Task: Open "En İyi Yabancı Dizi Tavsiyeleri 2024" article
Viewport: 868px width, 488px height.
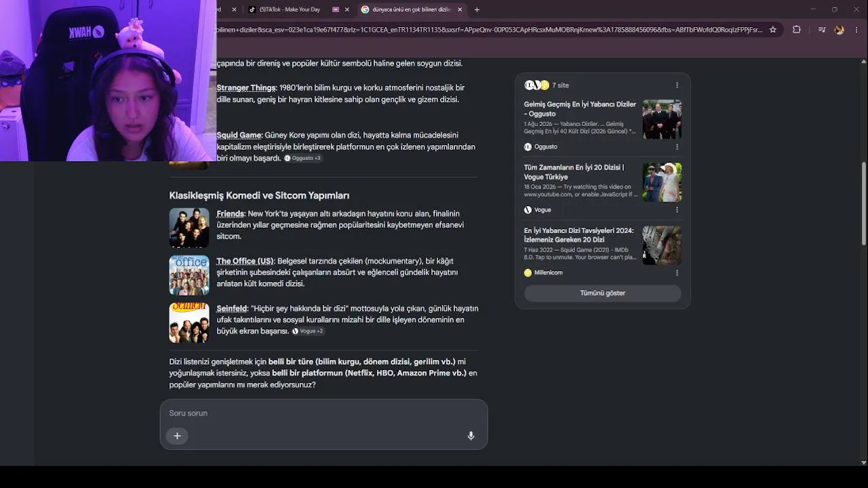Action: (579, 235)
